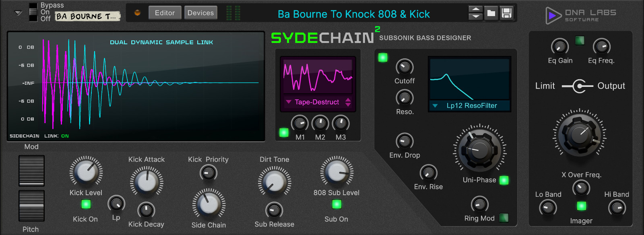This screenshot has height=235, width=644.
Task: Click the Kick Level knob
Action: 86,172
